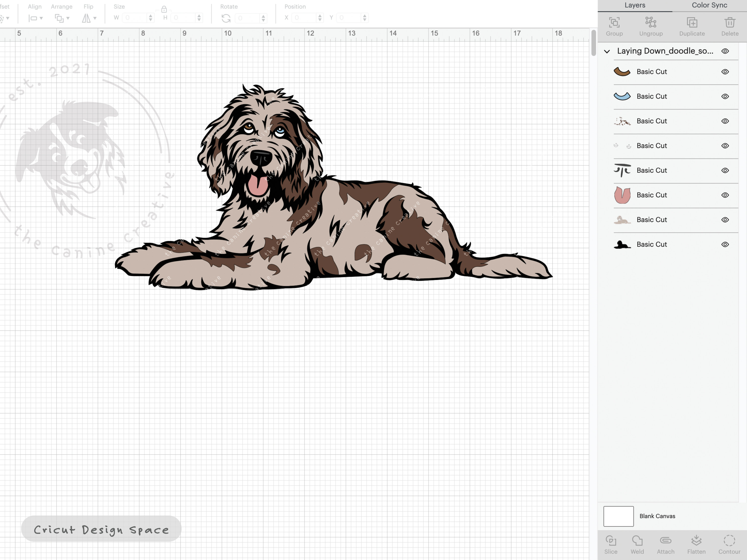
Task: Select the Layers tab
Action: [634, 5]
